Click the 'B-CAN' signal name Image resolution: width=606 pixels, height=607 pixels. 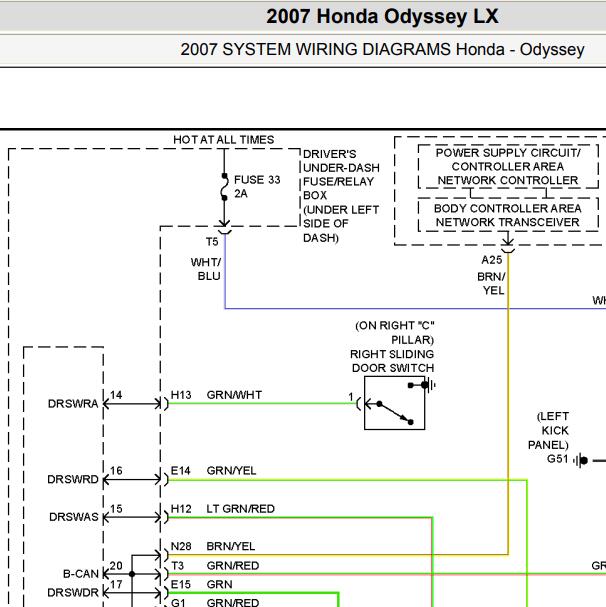81,574
